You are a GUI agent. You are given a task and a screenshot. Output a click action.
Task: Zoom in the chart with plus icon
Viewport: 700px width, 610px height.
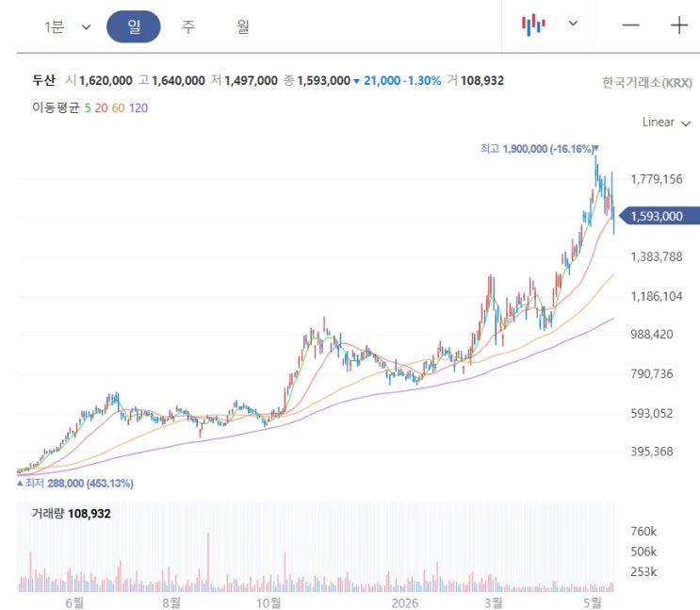pyautogui.click(x=679, y=25)
